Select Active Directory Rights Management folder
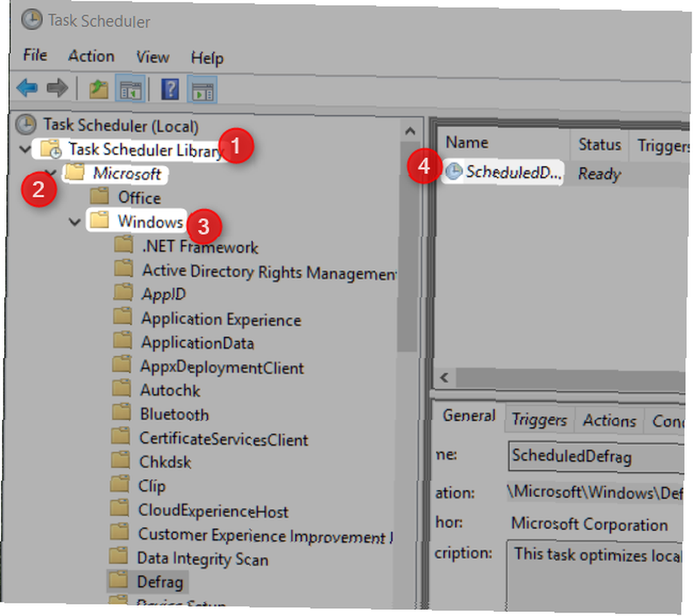 tap(269, 272)
